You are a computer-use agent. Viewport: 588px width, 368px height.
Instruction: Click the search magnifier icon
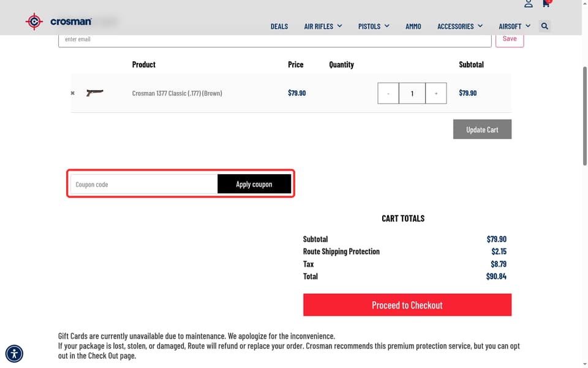tap(545, 26)
